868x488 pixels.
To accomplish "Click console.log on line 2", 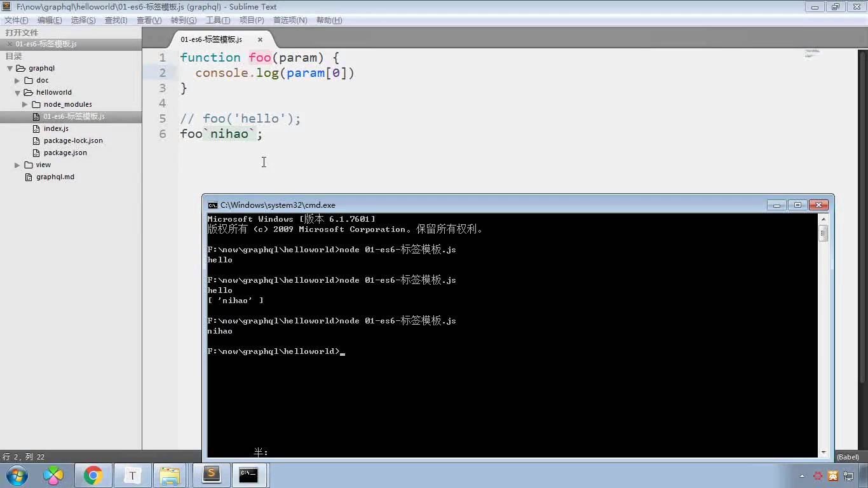I will pos(237,73).
